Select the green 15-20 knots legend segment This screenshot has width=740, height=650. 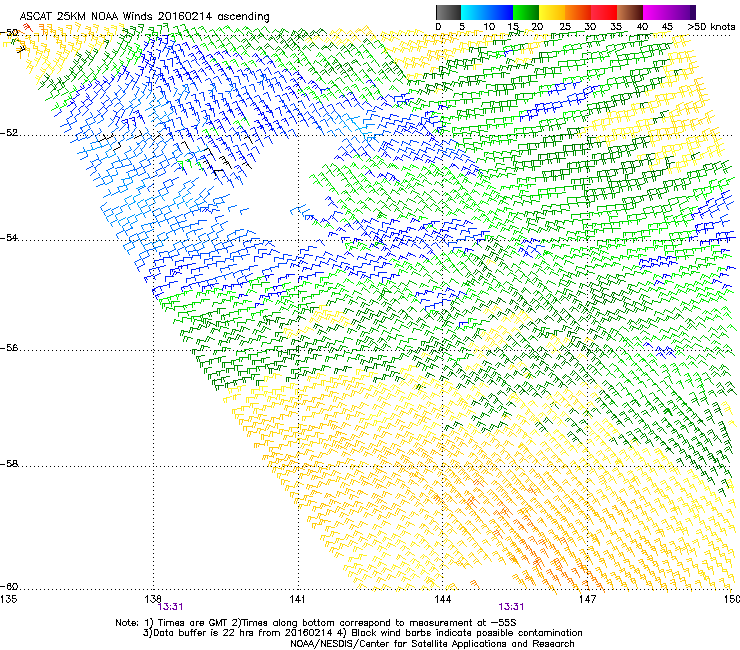pos(526,12)
